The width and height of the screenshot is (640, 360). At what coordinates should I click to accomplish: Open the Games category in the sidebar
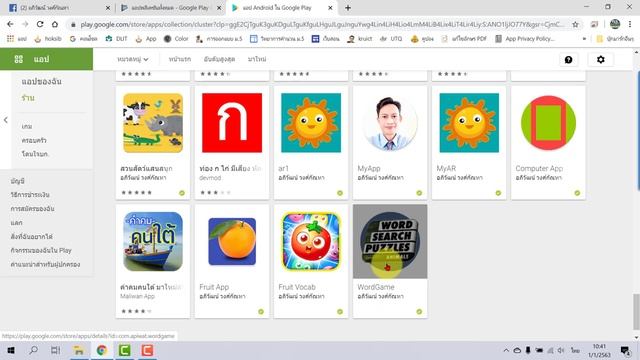(27, 126)
